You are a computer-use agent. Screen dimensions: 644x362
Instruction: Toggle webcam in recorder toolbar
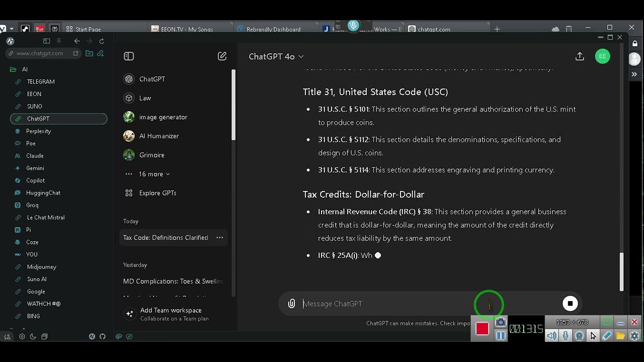[579, 336]
